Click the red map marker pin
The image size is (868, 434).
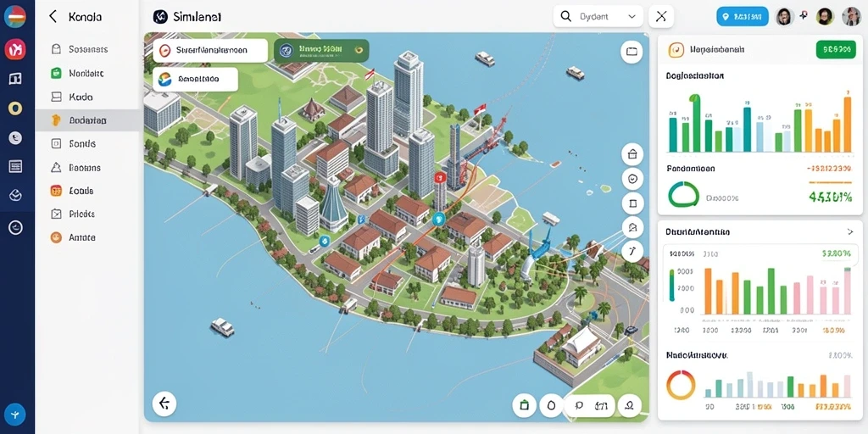[x=441, y=177]
